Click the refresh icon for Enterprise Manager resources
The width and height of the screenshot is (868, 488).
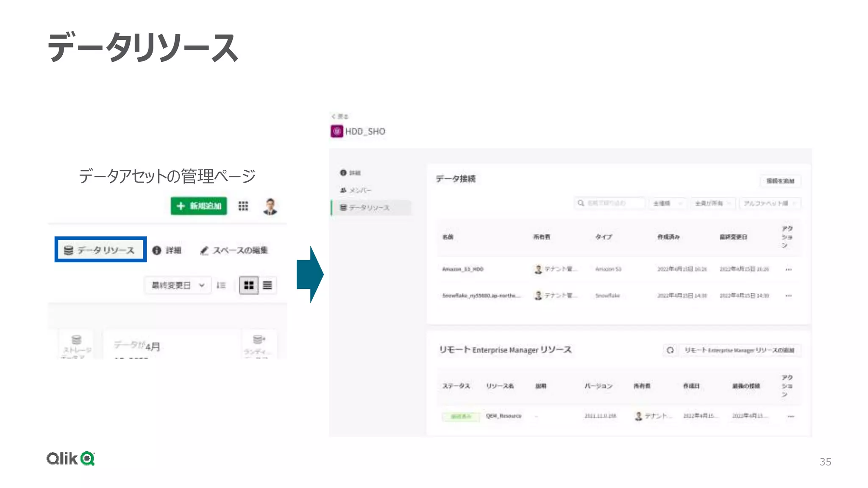pos(670,350)
